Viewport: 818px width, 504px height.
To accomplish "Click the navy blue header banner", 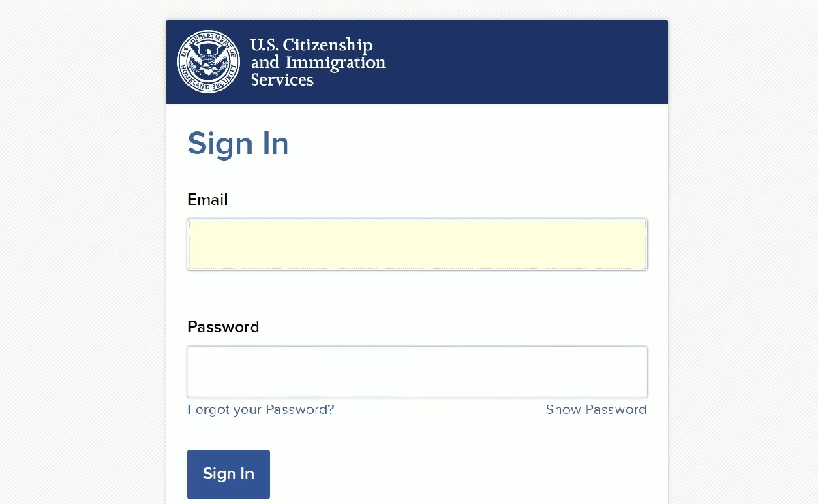I will coord(532,61).
